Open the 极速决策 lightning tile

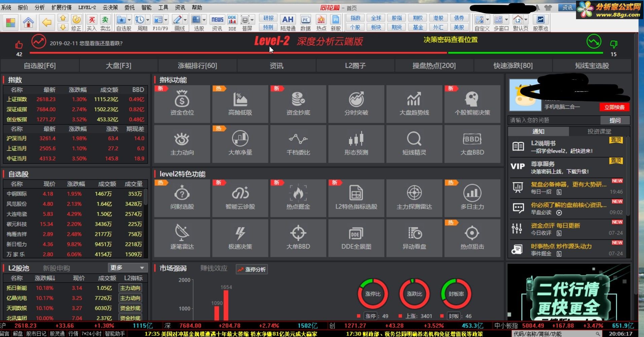pyautogui.click(x=240, y=238)
